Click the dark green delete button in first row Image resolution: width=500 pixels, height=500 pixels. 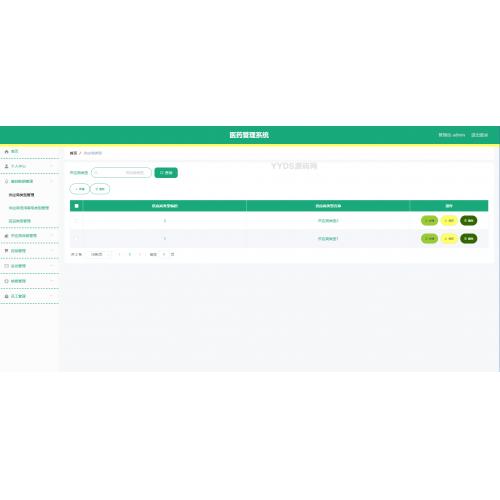(468, 220)
